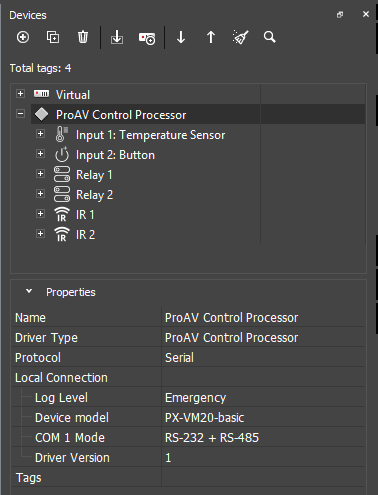Expand the Relay 1 node
Viewport: 378px width, 495px height.
pos(40,174)
